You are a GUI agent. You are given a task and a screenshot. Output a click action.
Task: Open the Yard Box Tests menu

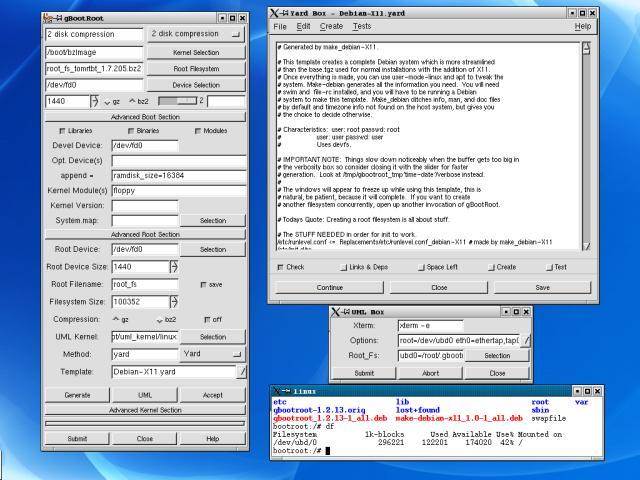coord(362,27)
